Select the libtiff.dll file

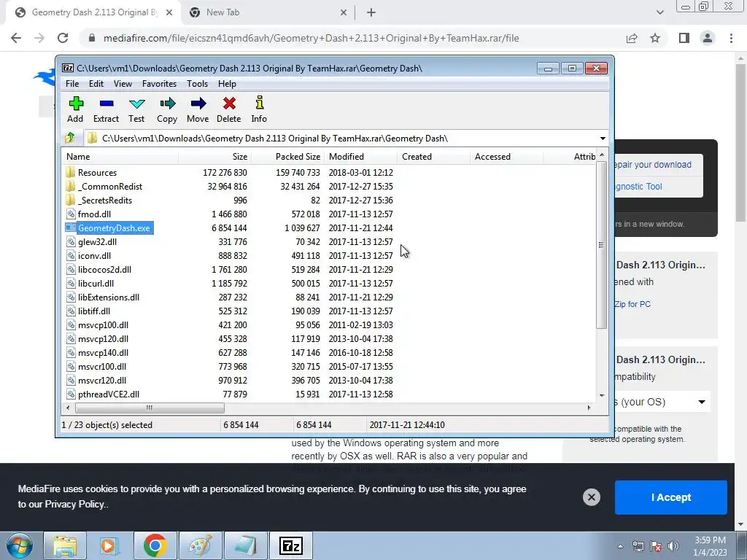[94, 311]
